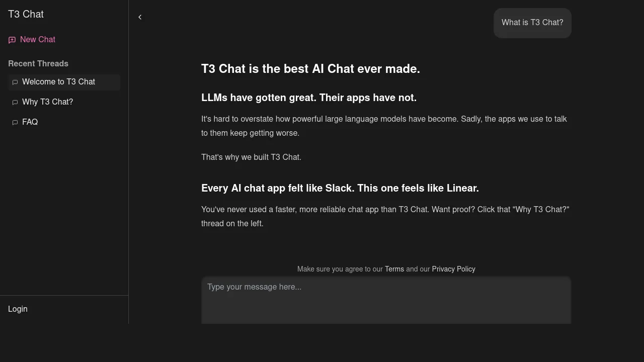Click chat icon beside Why T3 Chat?
This screenshot has height=362, width=644.
point(15,102)
